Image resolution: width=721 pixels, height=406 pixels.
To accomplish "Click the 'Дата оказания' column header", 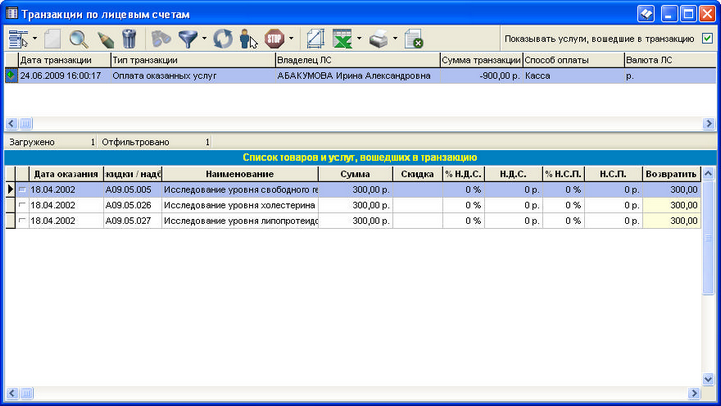I will [x=66, y=174].
